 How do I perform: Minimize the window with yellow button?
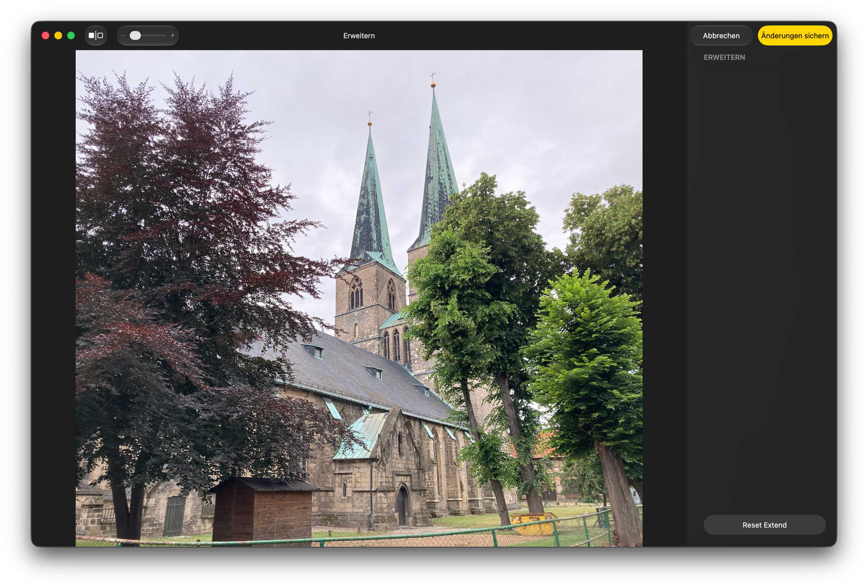tap(58, 35)
